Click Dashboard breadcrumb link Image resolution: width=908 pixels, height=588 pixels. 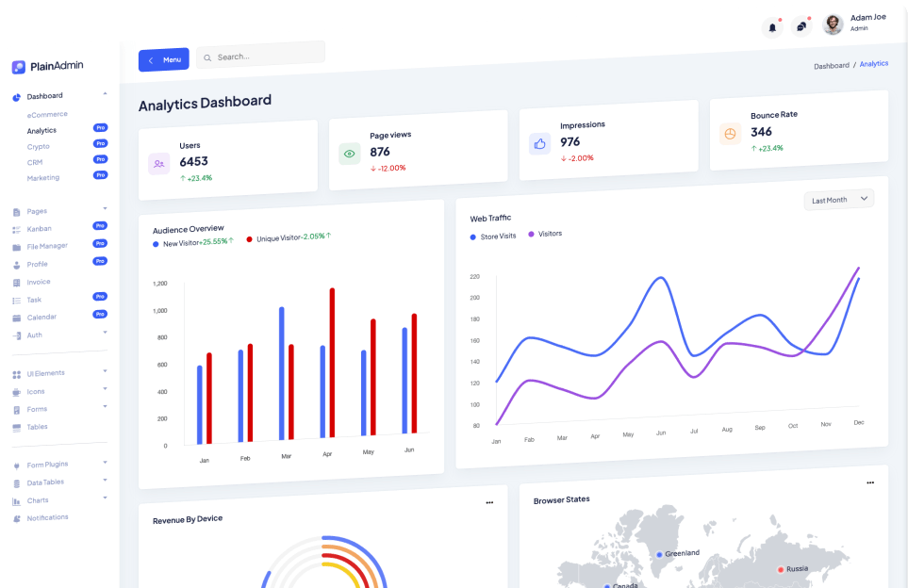click(831, 66)
